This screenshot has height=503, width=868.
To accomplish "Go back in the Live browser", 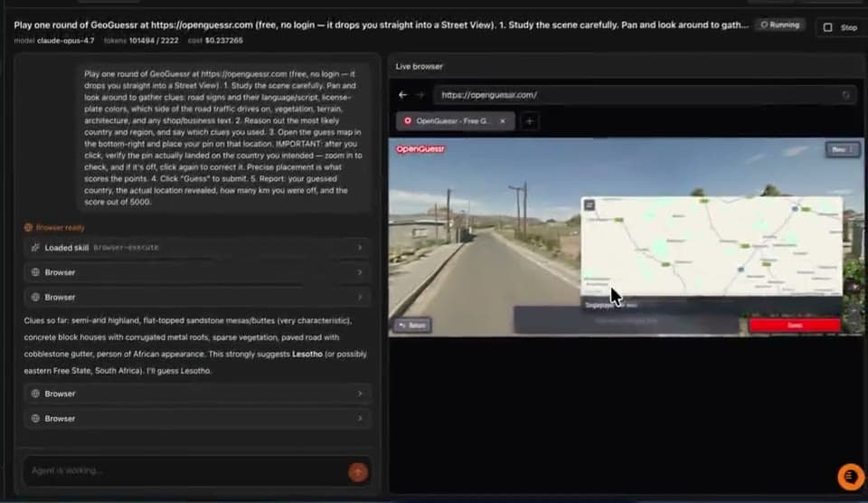I will point(402,95).
